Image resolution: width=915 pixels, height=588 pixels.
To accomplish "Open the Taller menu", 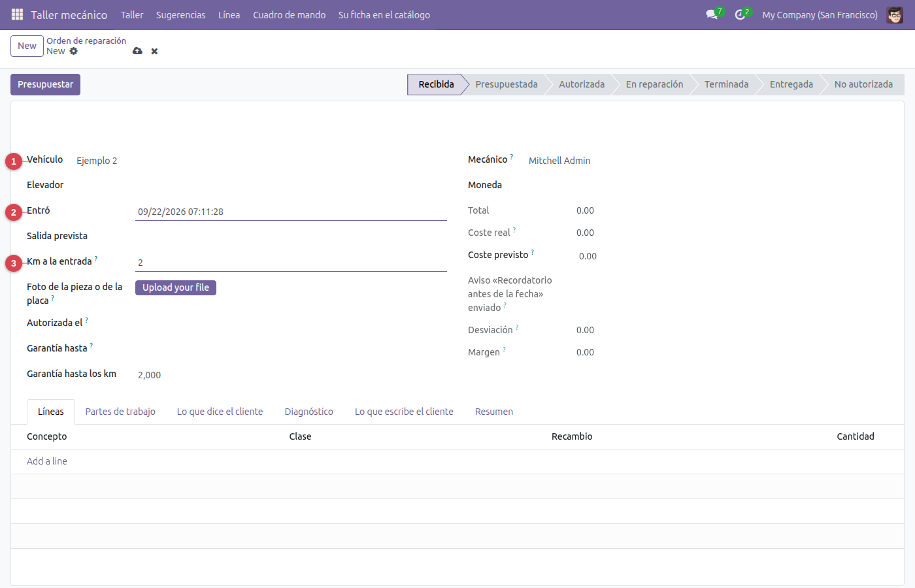I will (x=132, y=15).
